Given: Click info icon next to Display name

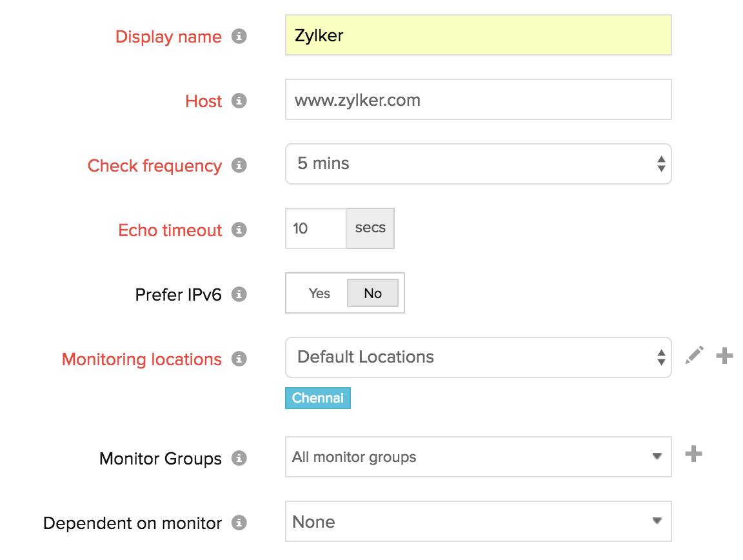Looking at the screenshot, I should 239,36.
